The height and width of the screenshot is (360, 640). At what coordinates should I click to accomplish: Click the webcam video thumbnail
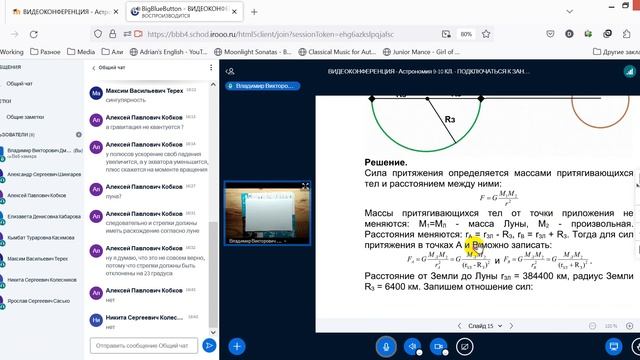267,213
